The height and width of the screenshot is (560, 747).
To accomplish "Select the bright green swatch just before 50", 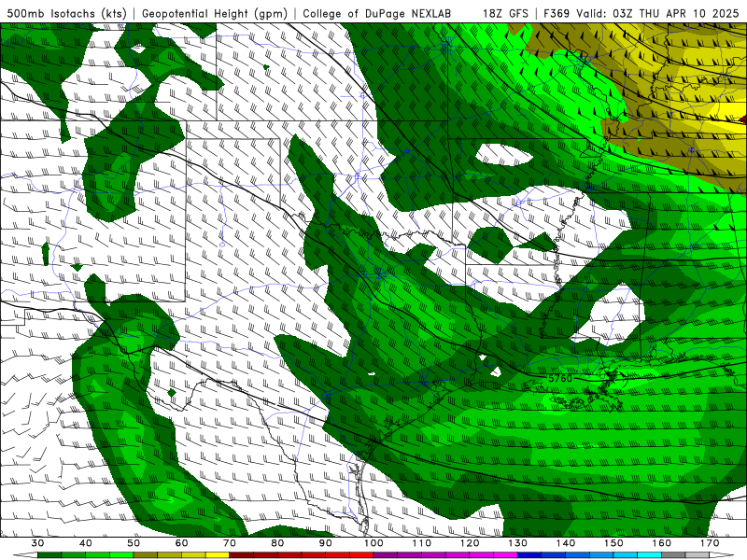I will coord(121,555).
